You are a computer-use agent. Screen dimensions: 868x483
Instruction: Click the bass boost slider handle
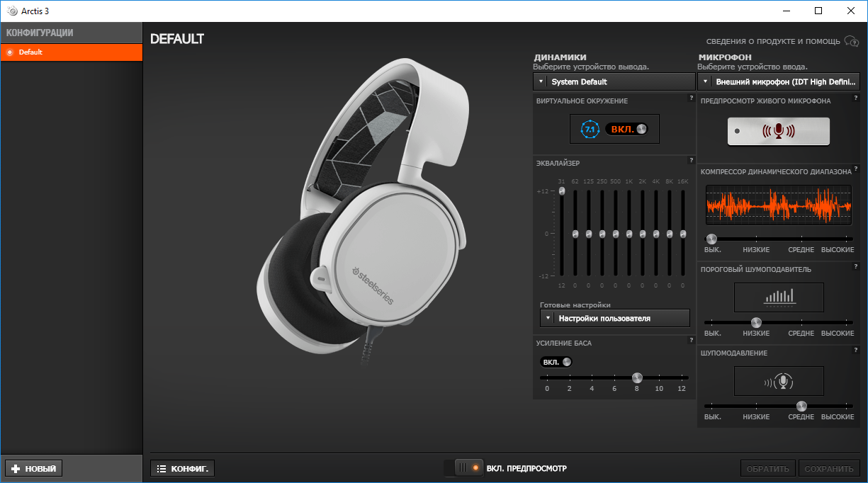pyautogui.click(x=637, y=377)
